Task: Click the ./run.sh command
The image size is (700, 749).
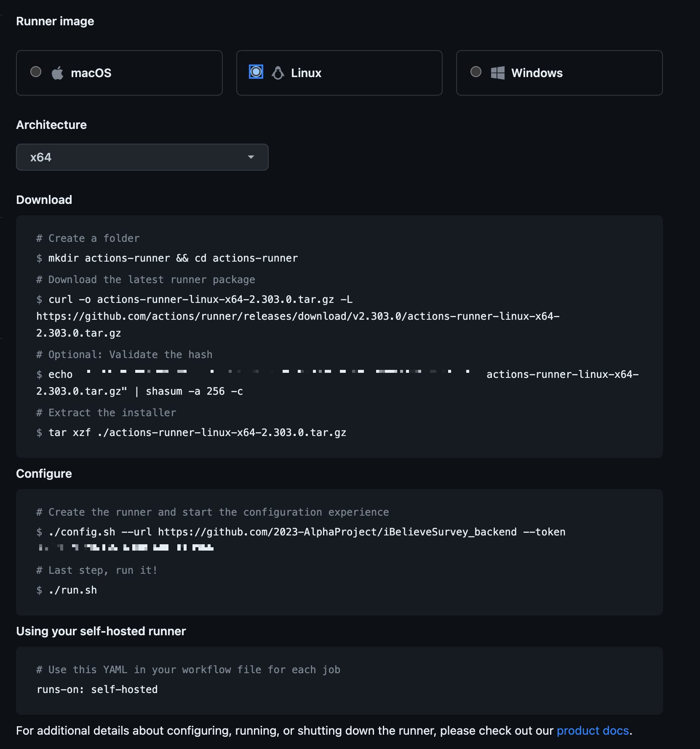Action: tap(67, 590)
